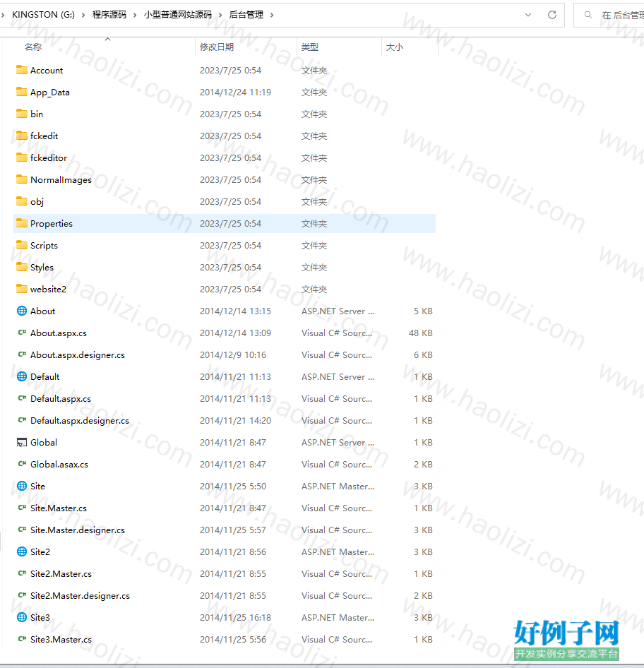Click the ASP.NET Master type of Site2

pos(338,551)
